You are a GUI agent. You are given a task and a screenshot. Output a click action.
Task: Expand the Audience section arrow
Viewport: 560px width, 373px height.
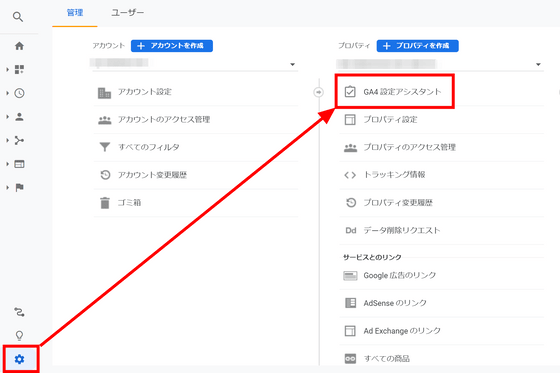point(8,117)
